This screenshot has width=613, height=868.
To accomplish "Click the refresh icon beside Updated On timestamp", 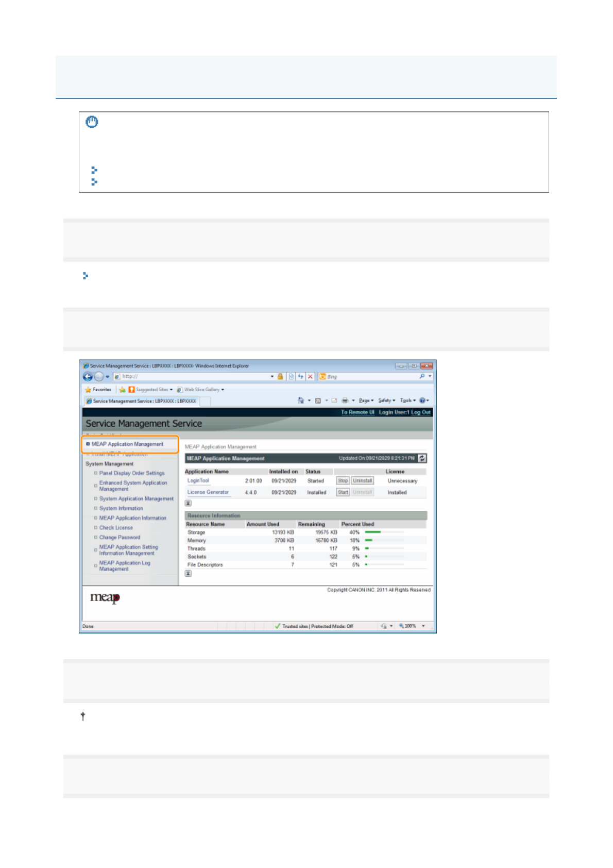I will click(422, 458).
